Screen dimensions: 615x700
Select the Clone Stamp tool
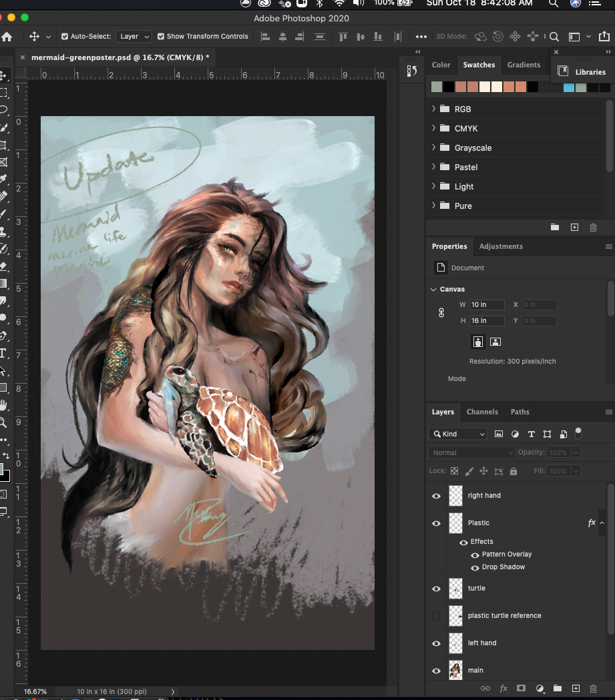click(x=3, y=232)
